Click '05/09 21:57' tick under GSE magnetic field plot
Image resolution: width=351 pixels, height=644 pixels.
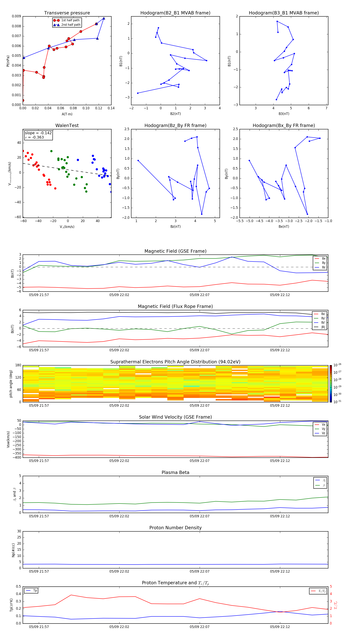tap(39, 295)
